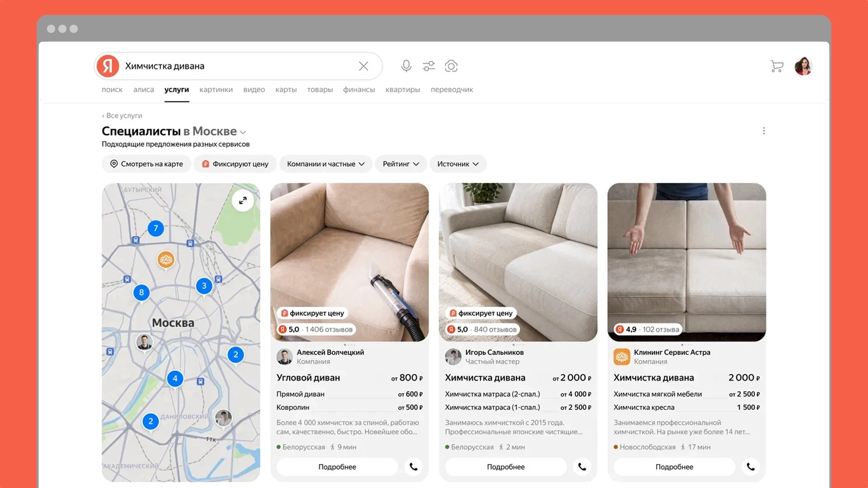Open the shopping cart icon
This screenshot has height=488, width=868.
(777, 66)
